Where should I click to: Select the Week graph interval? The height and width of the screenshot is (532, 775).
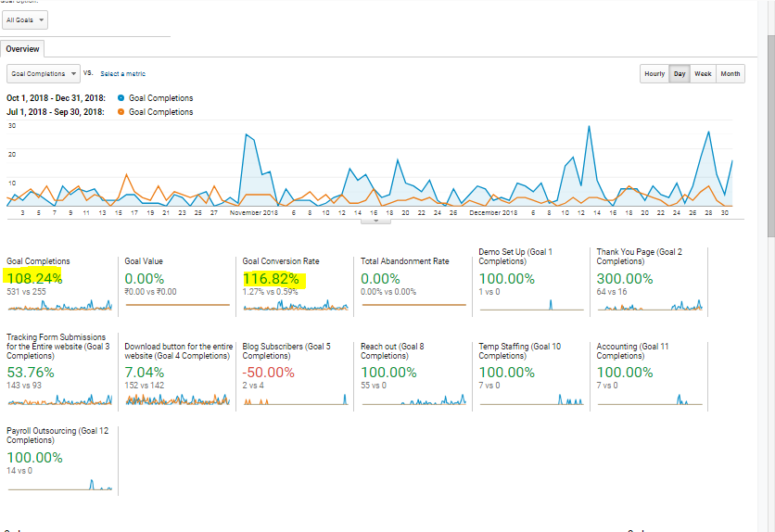703,73
